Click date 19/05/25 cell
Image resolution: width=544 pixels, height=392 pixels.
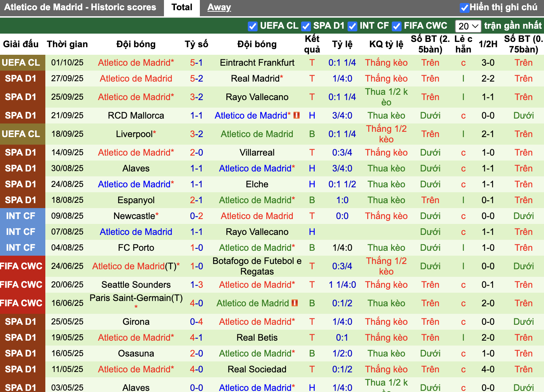click(x=67, y=338)
